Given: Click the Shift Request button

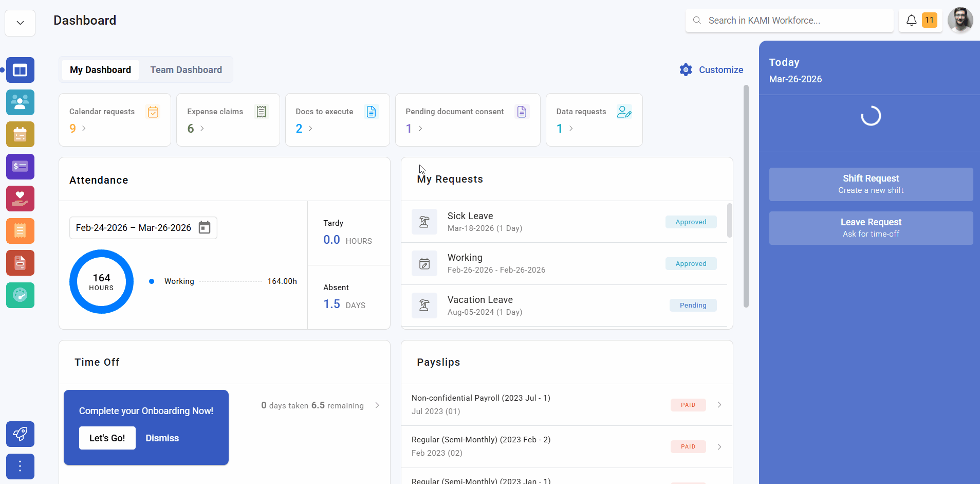Looking at the screenshot, I should pos(871,184).
